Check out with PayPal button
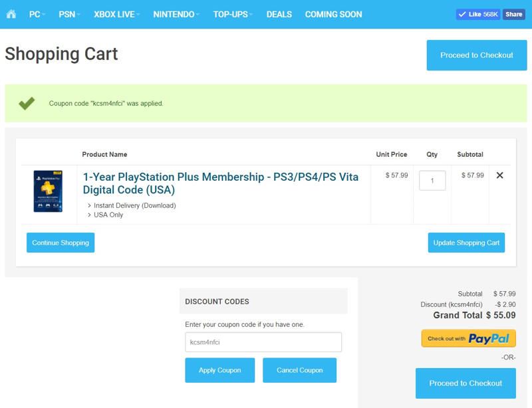The height and width of the screenshot is (408, 532). pyautogui.click(x=468, y=338)
